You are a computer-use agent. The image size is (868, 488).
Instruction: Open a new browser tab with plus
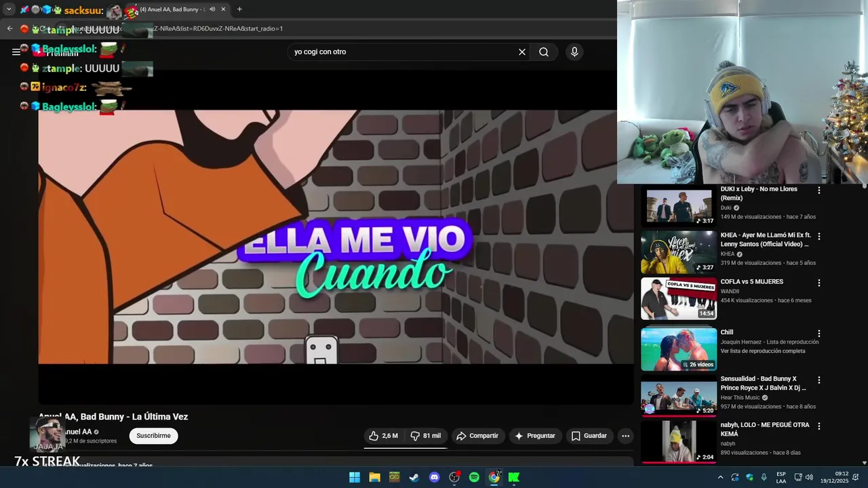tap(239, 9)
